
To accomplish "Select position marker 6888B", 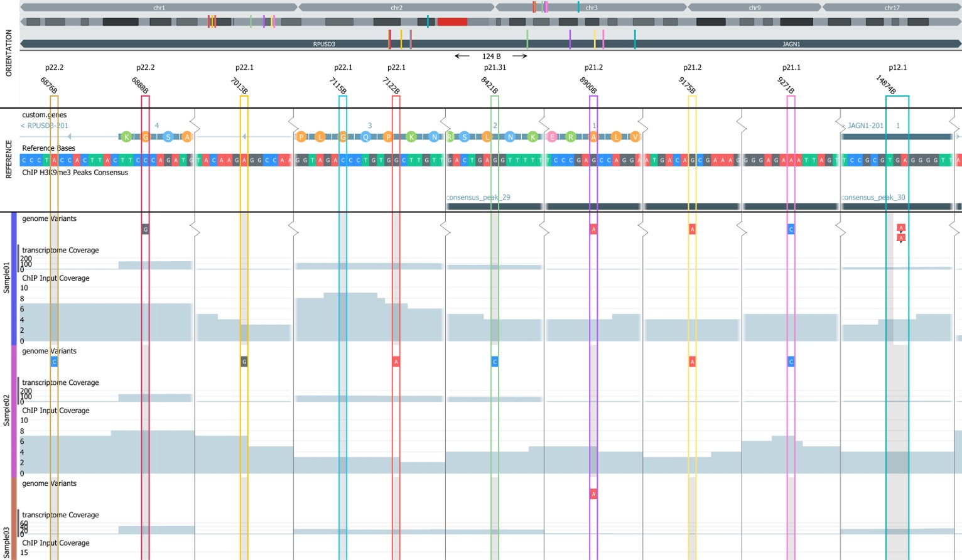I will [140, 85].
